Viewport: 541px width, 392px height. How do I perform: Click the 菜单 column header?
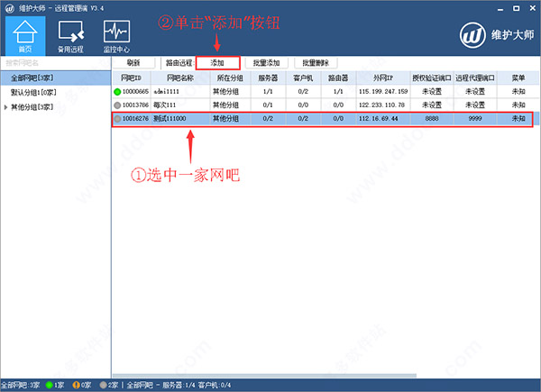point(518,77)
